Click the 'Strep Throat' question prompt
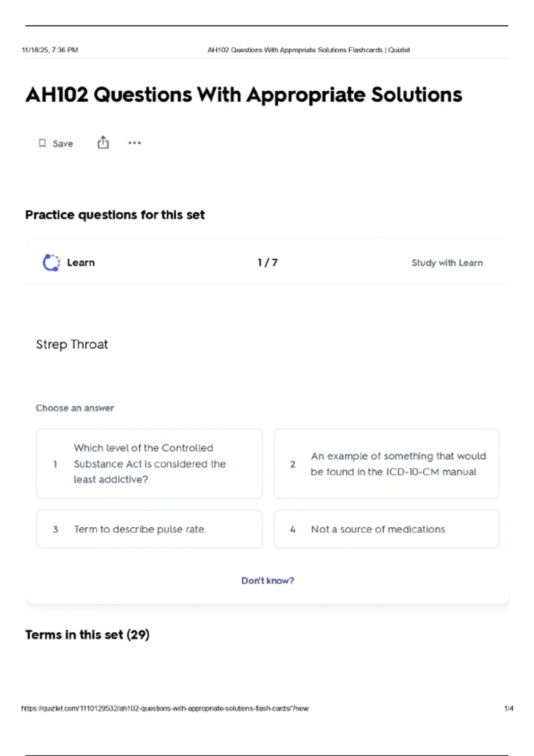The height and width of the screenshot is (756, 534). tap(72, 344)
